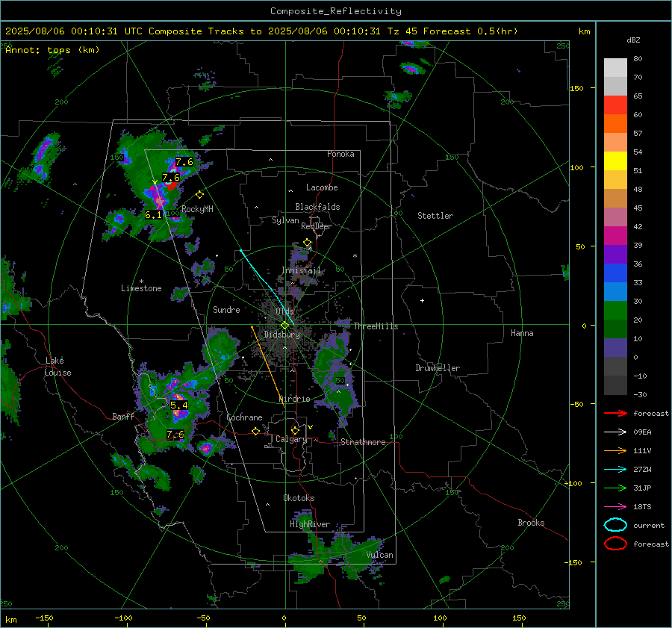Click the Sylvan label

click(285, 220)
